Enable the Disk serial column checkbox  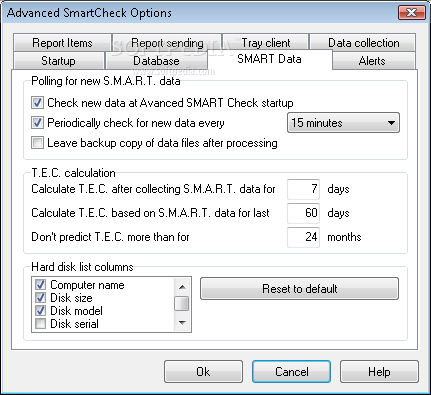tap(41, 324)
